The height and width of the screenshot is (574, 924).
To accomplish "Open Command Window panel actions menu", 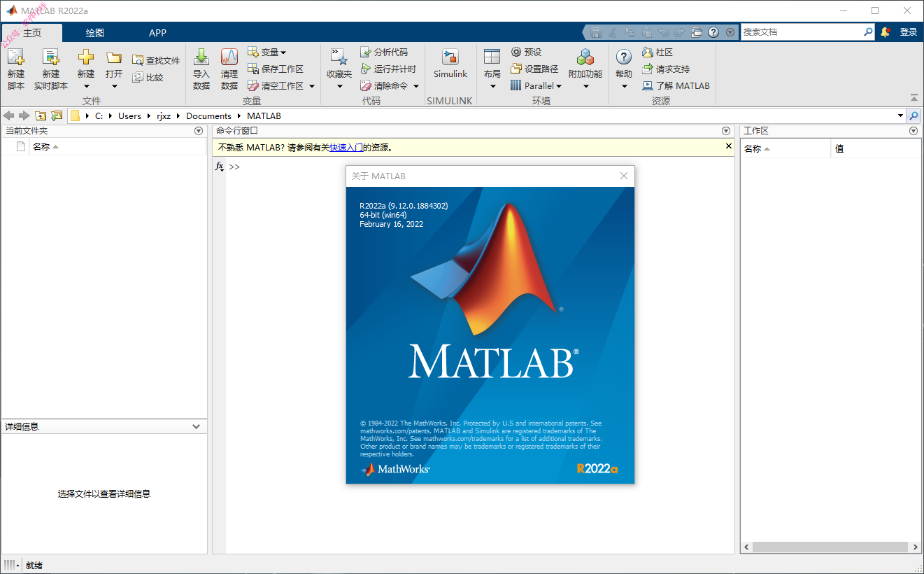I will coord(726,131).
